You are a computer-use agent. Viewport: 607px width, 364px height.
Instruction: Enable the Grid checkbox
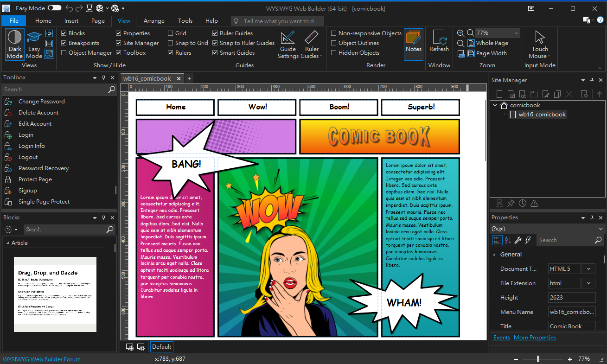click(171, 33)
